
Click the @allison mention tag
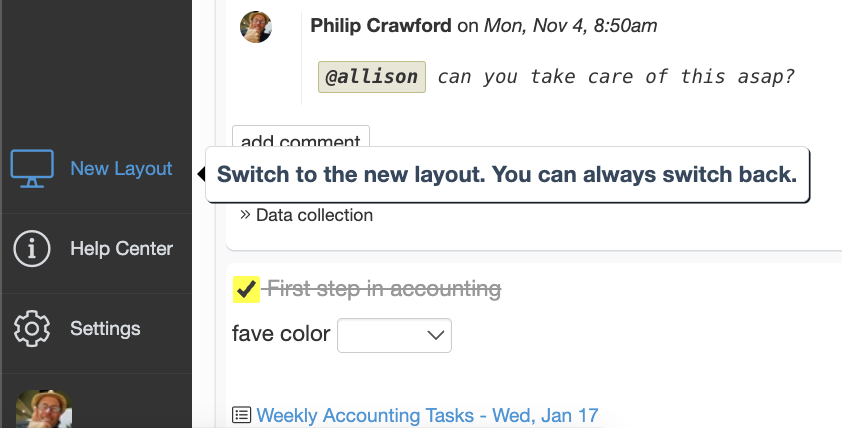[372, 77]
